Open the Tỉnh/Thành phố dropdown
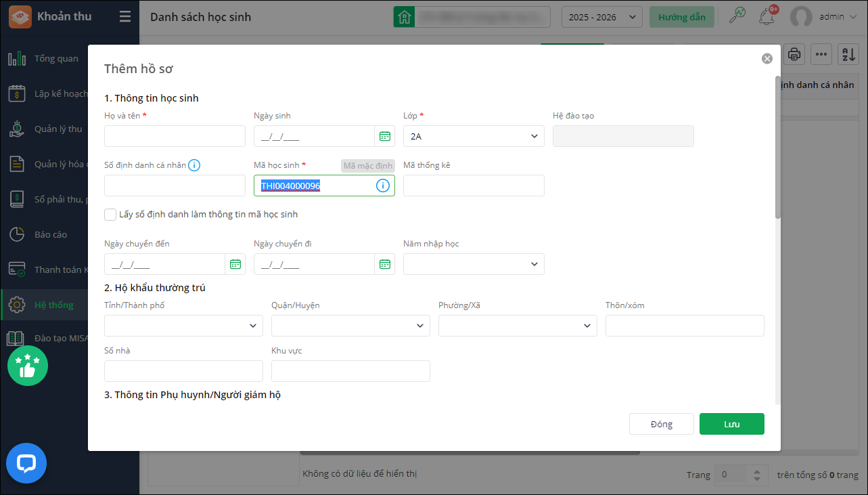This screenshot has width=868, height=495. [x=183, y=326]
